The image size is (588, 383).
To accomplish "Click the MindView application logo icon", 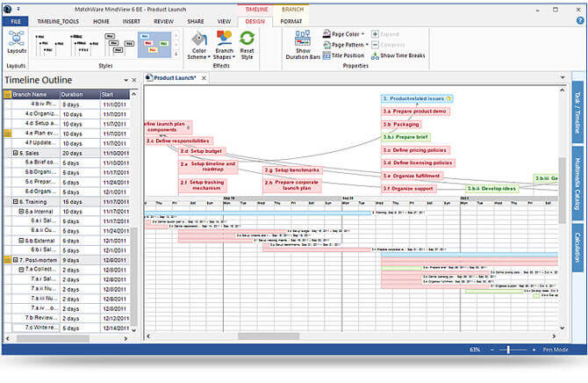I will 7,9.
